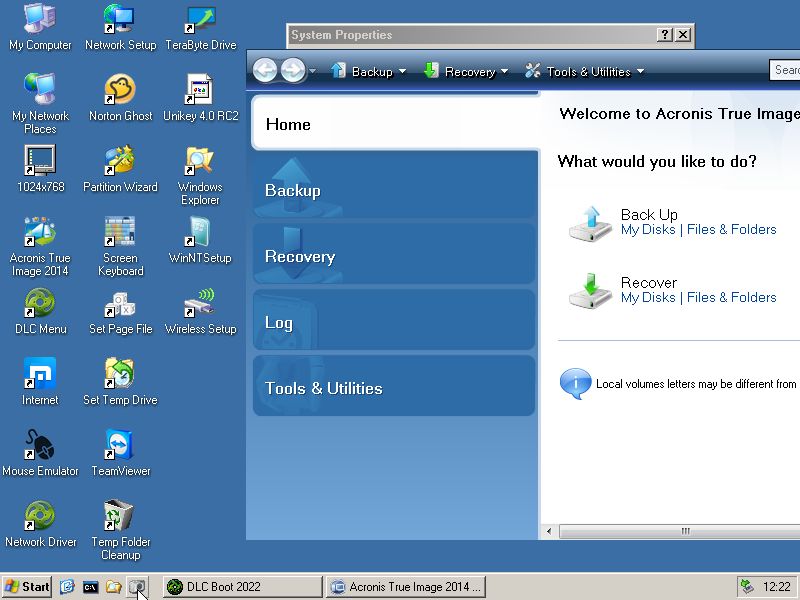Open My Computer desktop icon
Viewport: 800px width, 600px height.
click(x=40, y=27)
